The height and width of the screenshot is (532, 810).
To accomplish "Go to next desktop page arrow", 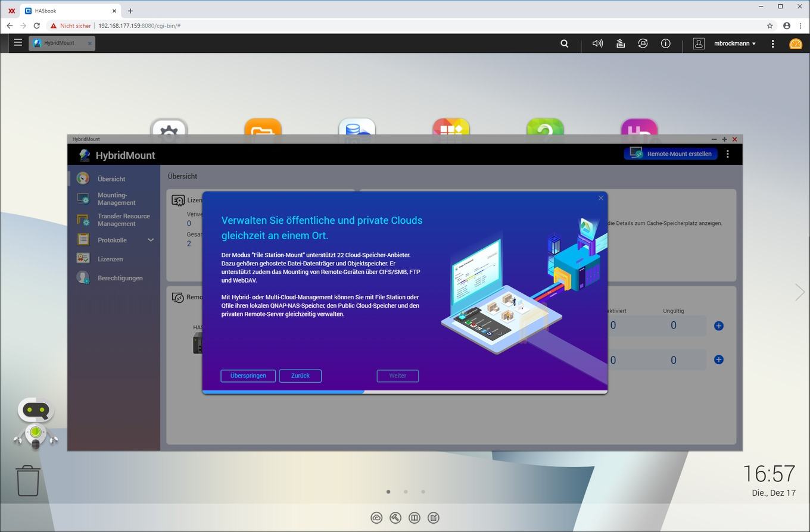I will (x=800, y=292).
